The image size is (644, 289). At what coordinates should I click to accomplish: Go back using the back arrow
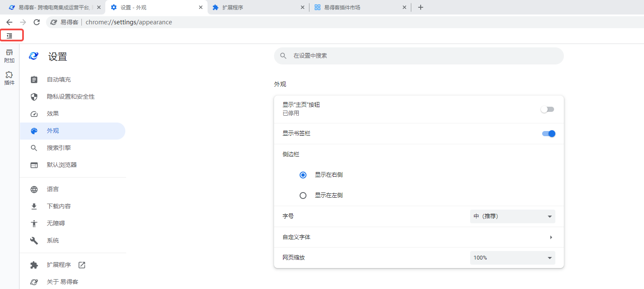[x=9, y=22]
